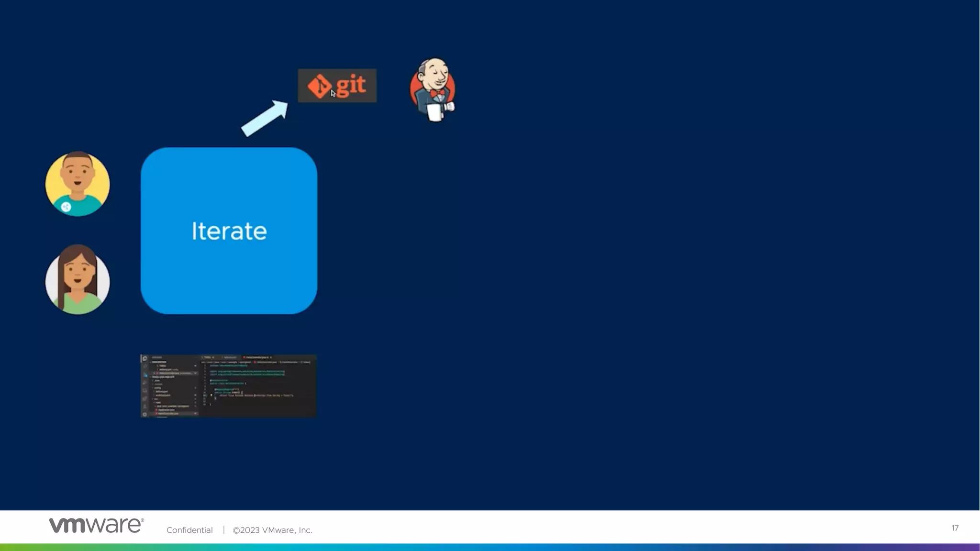Click the settings gear in code editor screenshot
This screenshot has height=551, width=980.
coord(145,414)
